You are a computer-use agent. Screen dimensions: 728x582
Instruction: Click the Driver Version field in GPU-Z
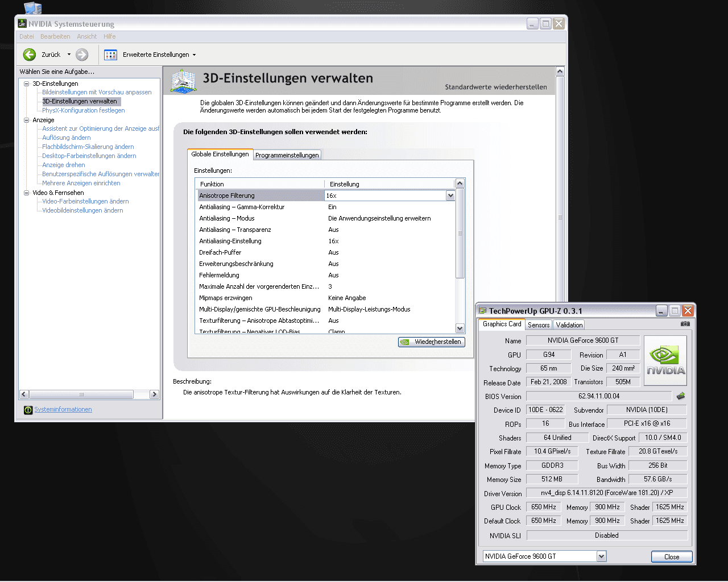(607, 493)
